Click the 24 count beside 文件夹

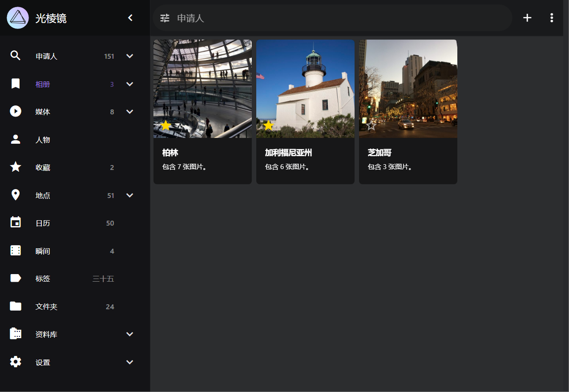click(110, 307)
